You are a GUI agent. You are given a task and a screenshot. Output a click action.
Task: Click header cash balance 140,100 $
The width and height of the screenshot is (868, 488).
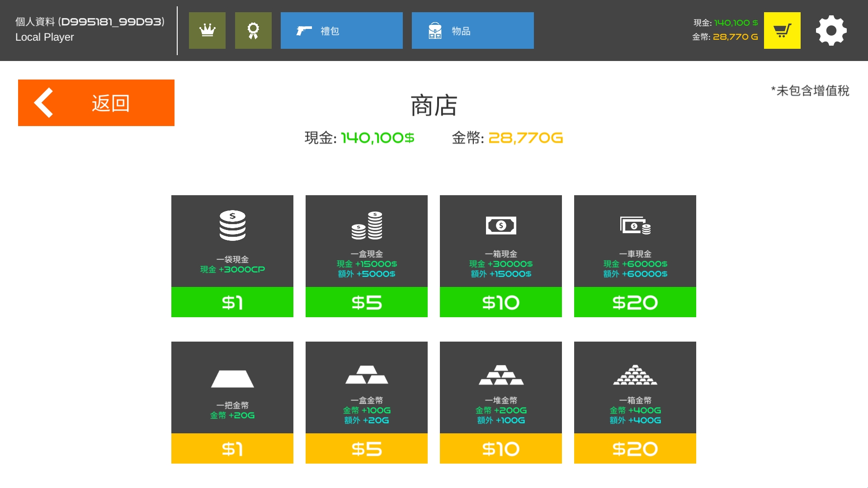(736, 23)
